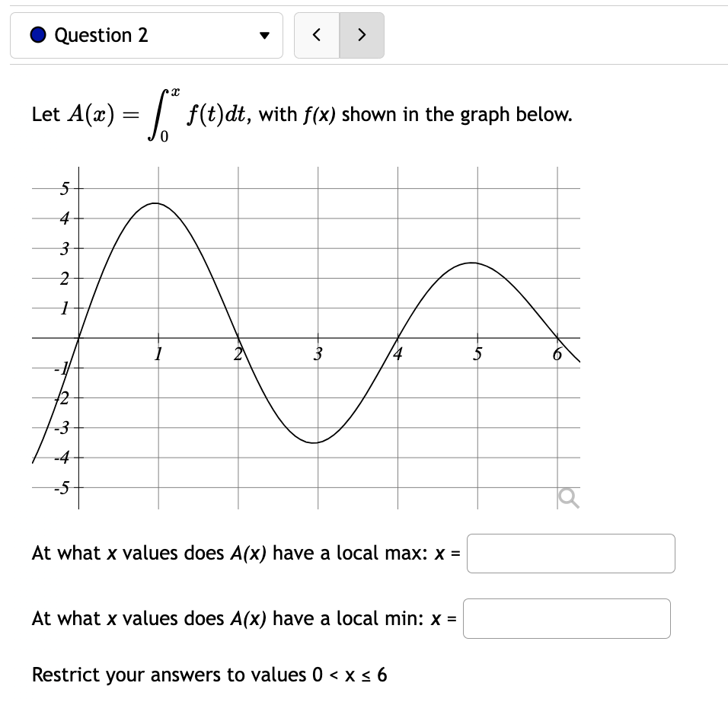Click the dropdown caret next to Question 2
728x702 pixels.
pos(263,35)
